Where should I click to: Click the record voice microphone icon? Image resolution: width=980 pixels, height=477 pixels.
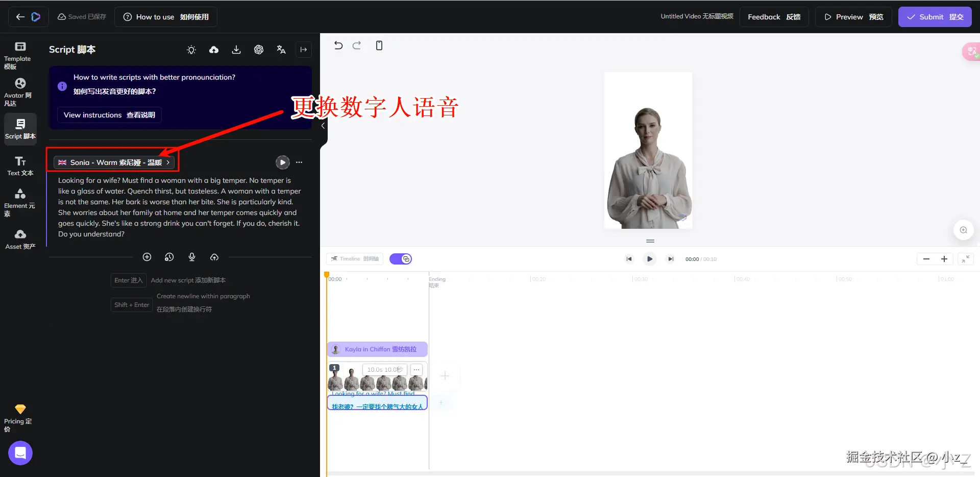coord(192,257)
